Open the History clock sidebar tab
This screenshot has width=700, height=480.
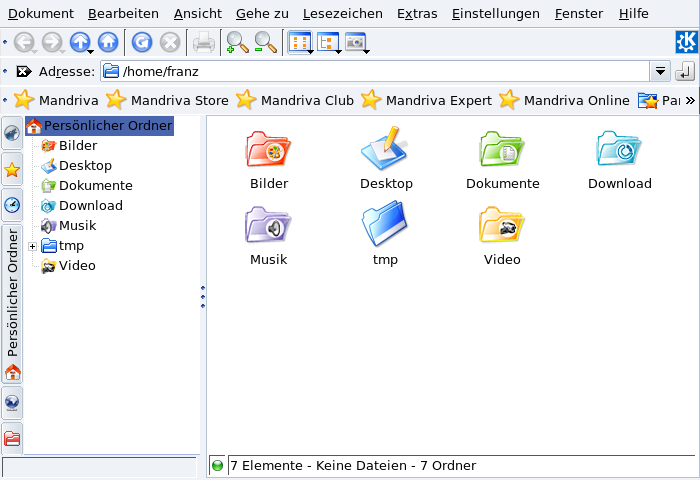(x=12, y=205)
